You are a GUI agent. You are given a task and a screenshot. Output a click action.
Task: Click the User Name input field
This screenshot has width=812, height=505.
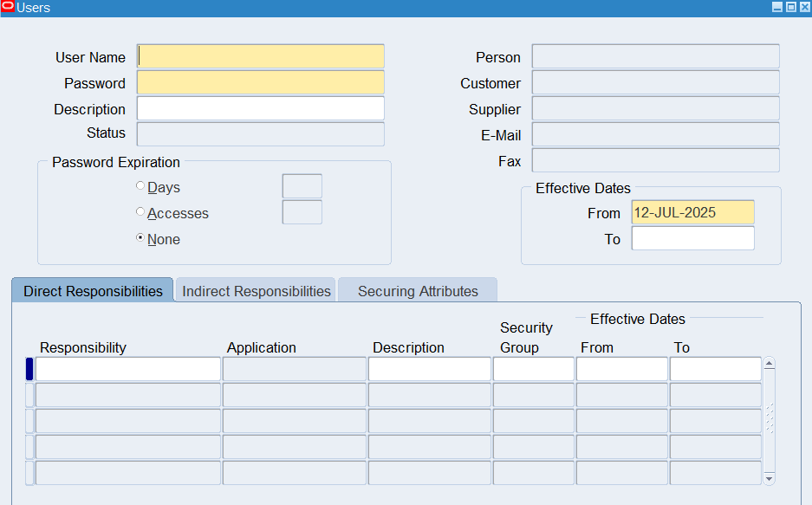coord(260,57)
